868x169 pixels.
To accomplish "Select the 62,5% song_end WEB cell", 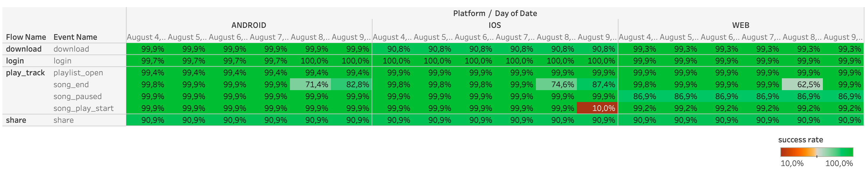I will (802, 84).
